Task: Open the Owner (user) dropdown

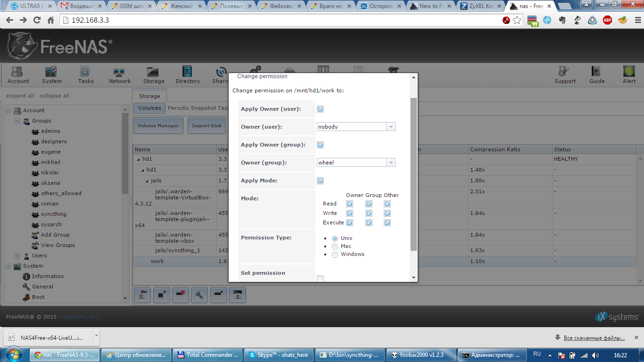Action: [391, 127]
